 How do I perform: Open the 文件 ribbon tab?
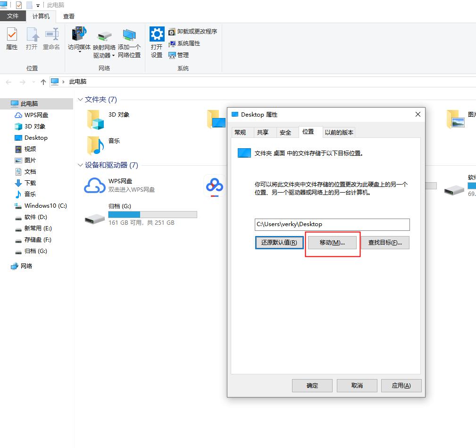tap(13, 16)
